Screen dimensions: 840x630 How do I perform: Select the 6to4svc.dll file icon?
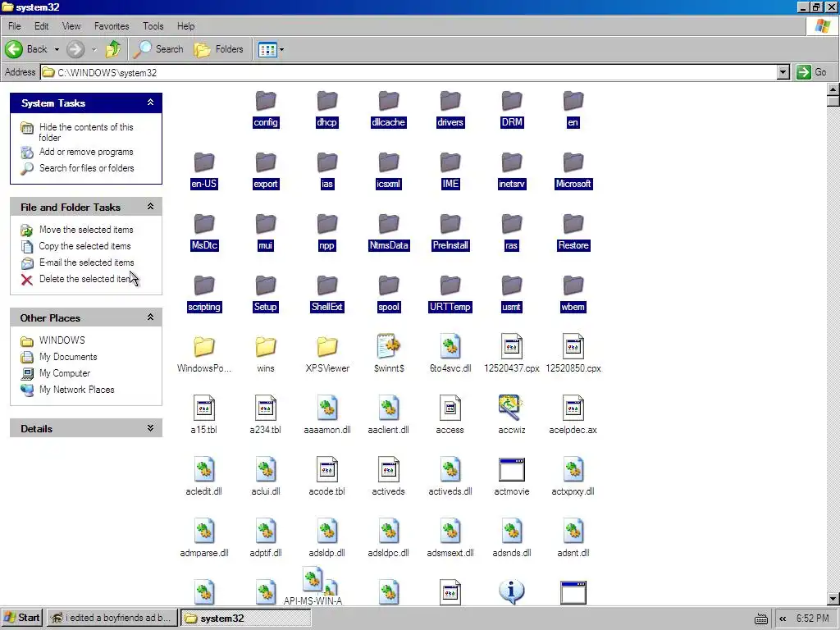click(450, 347)
